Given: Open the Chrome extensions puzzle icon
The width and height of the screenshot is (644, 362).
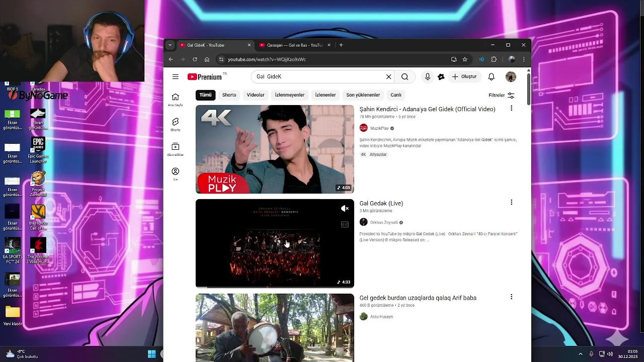Looking at the screenshot, I should click(x=494, y=59).
